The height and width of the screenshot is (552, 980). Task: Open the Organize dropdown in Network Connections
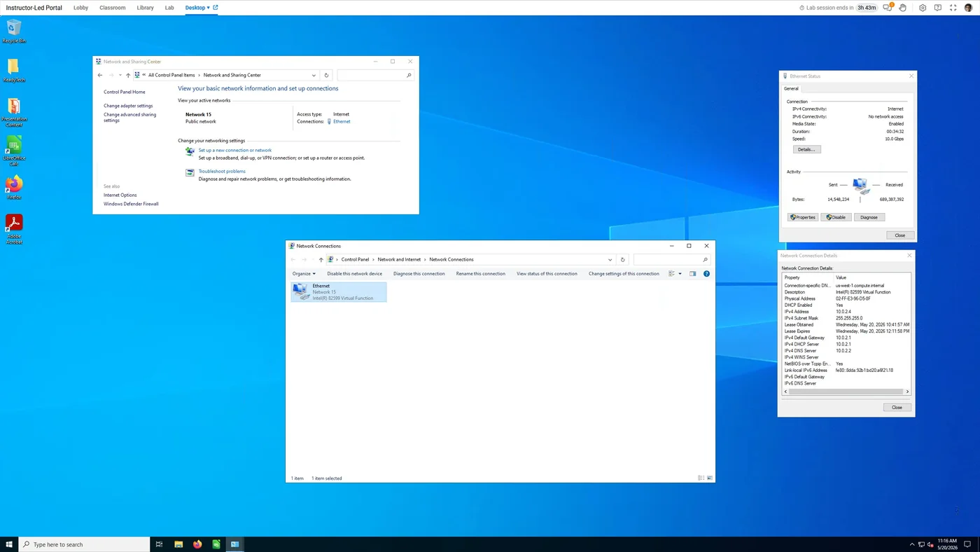click(304, 274)
